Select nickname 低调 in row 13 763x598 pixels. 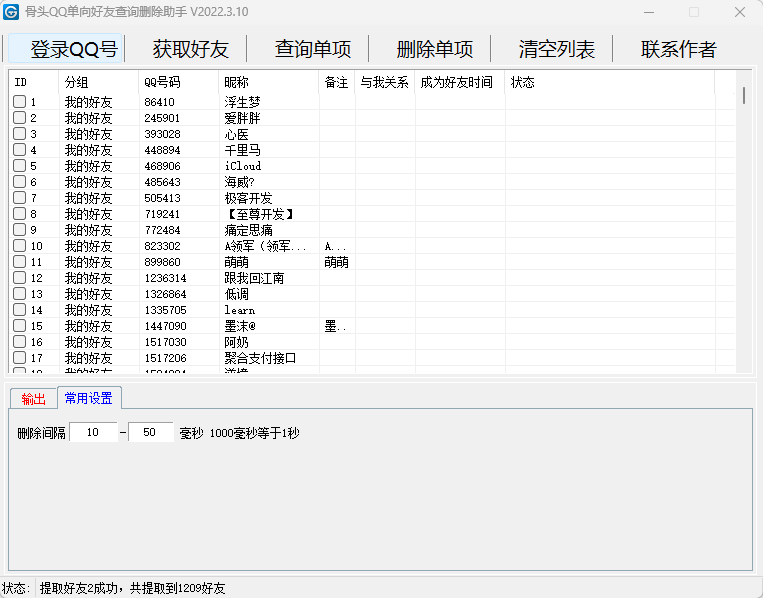(x=236, y=294)
